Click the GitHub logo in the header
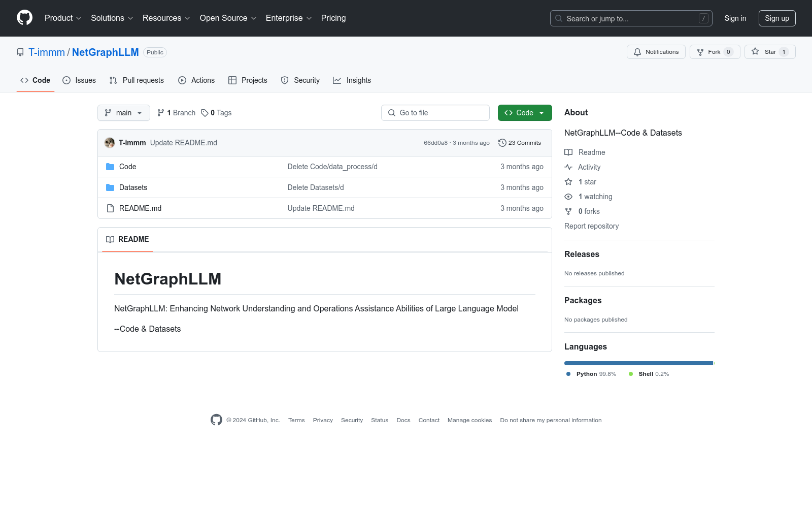 point(24,18)
